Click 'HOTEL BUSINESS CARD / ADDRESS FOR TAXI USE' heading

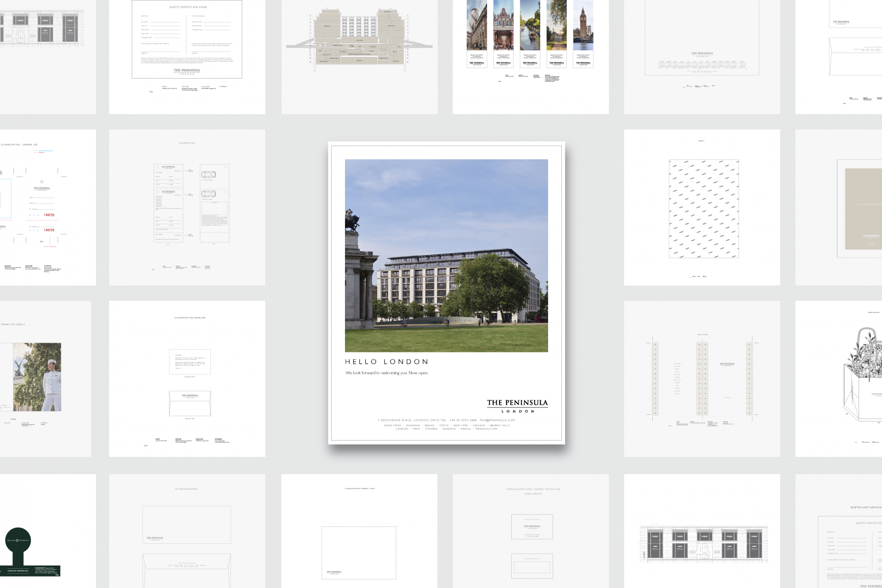533,489
